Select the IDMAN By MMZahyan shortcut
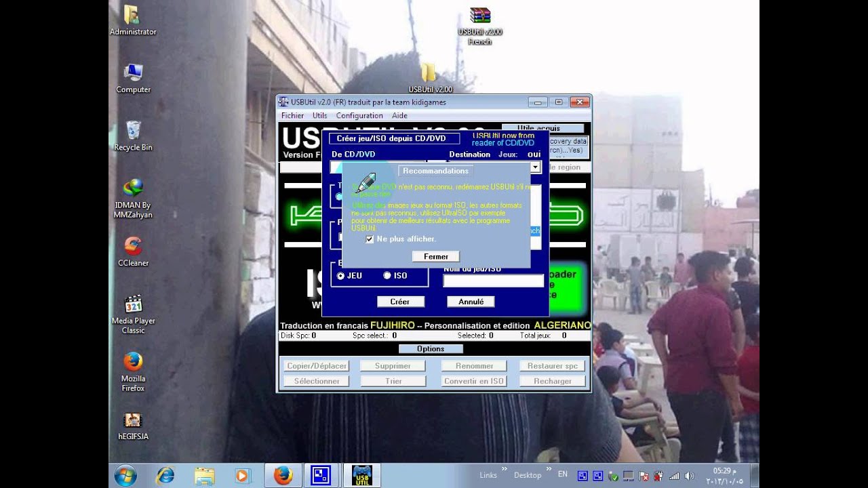This screenshot has width=868, height=488. [x=133, y=199]
